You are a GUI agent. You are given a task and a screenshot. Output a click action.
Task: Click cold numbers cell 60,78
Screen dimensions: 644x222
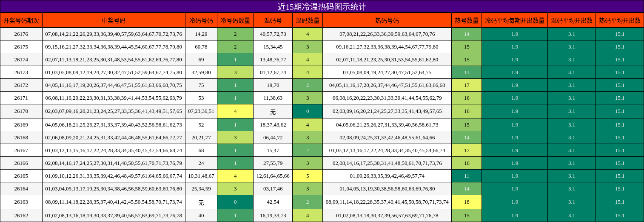pos(201,47)
